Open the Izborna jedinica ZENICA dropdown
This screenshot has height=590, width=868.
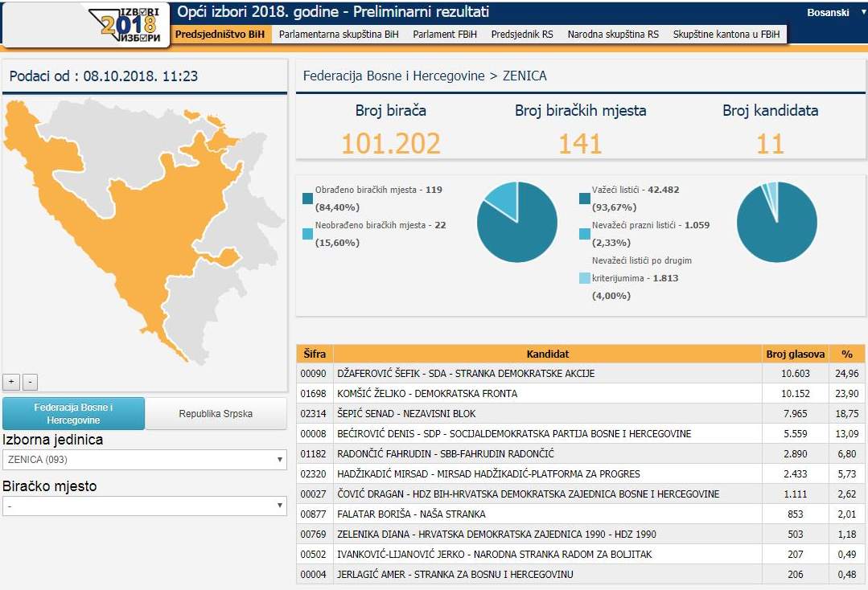(x=145, y=460)
